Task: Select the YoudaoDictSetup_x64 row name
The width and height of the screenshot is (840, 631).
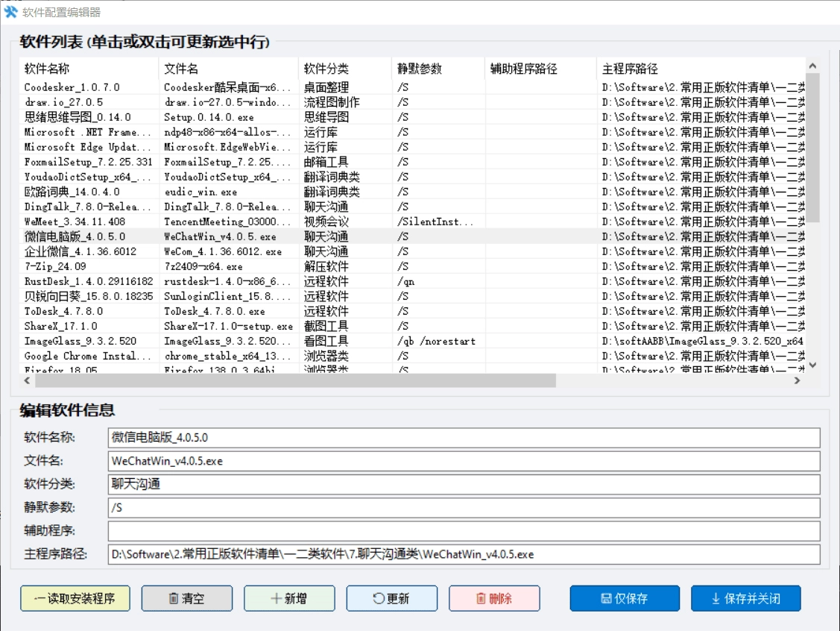Action: [87, 177]
